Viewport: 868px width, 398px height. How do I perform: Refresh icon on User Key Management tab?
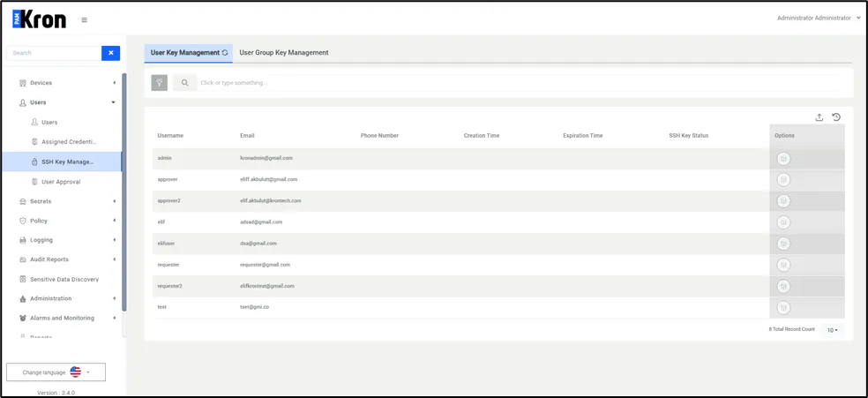click(x=225, y=53)
